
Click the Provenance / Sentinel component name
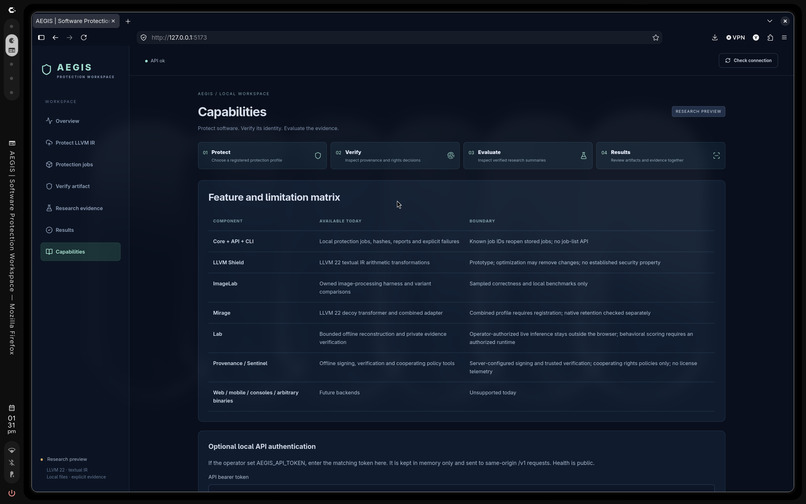(x=240, y=363)
